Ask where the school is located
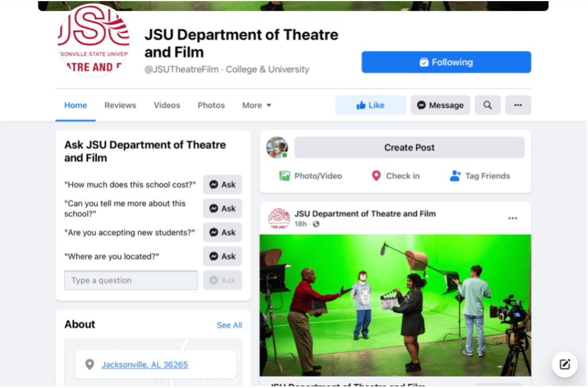The width and height of the screenshot is (588, 388). point(222,256)
